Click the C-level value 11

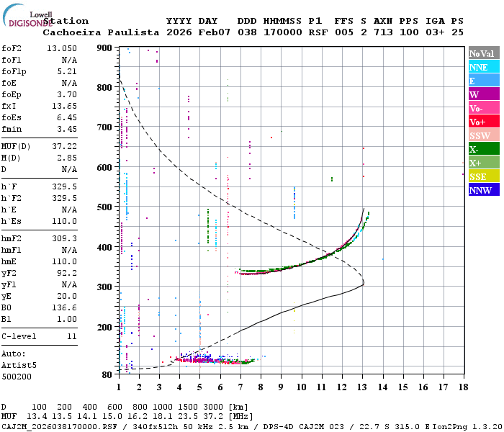[x=72, y=336]
